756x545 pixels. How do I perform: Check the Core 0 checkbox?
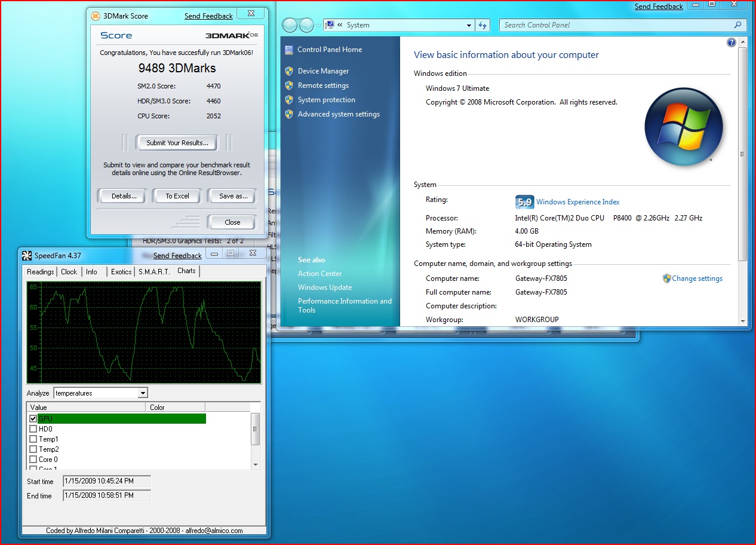[33, 460]
